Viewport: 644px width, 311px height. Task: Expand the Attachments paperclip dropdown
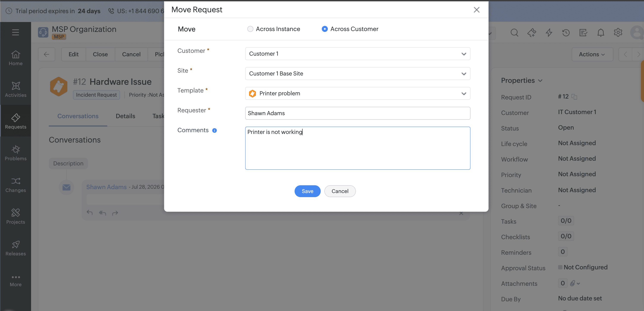575,283
